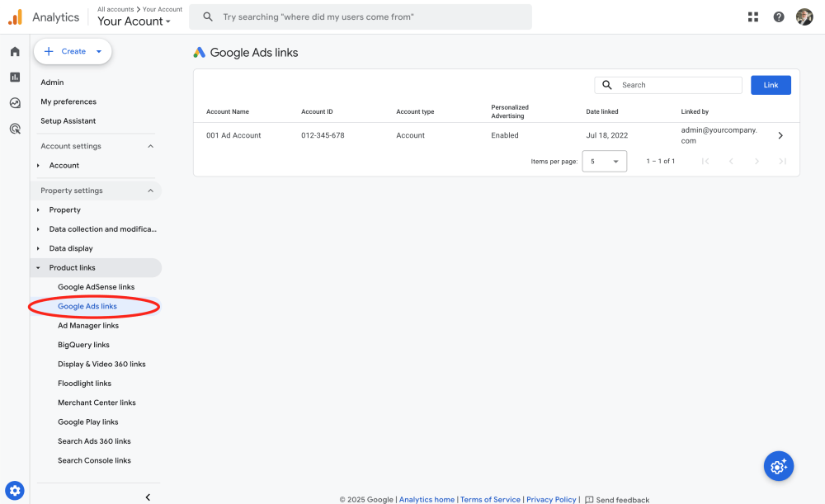Click the Create button
The image size is (825, 504).
[x=73, y=52]
